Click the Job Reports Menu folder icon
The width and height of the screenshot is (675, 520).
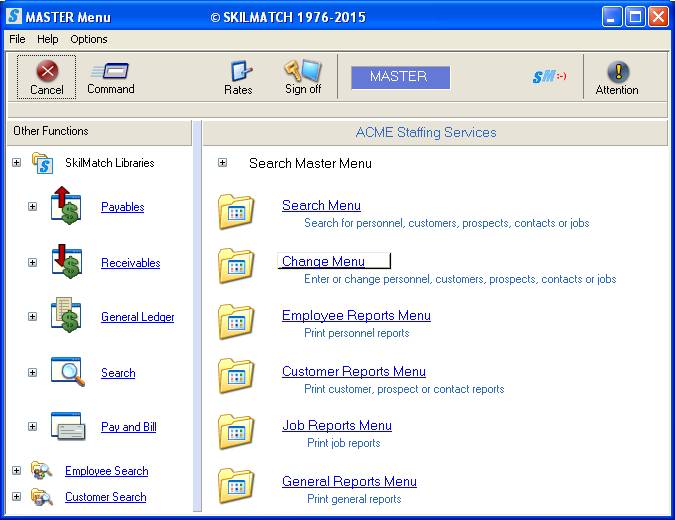click(236, 431)
